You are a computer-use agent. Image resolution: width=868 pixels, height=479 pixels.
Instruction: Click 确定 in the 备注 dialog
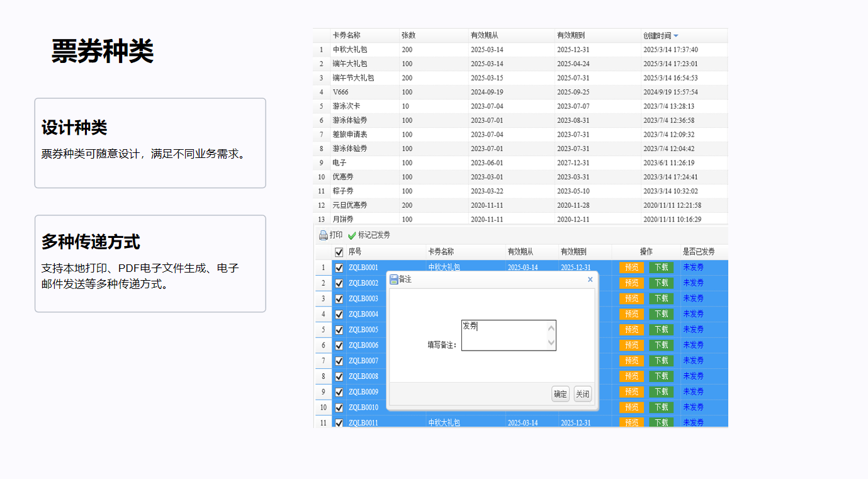[x=560, y=394]
